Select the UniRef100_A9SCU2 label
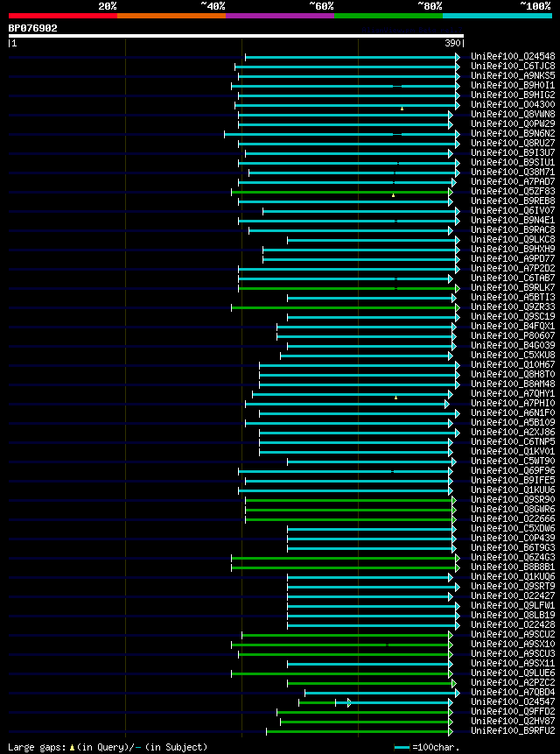Image resolution: width=560 pixels, height=754 pixels. (x=513, y=634)
